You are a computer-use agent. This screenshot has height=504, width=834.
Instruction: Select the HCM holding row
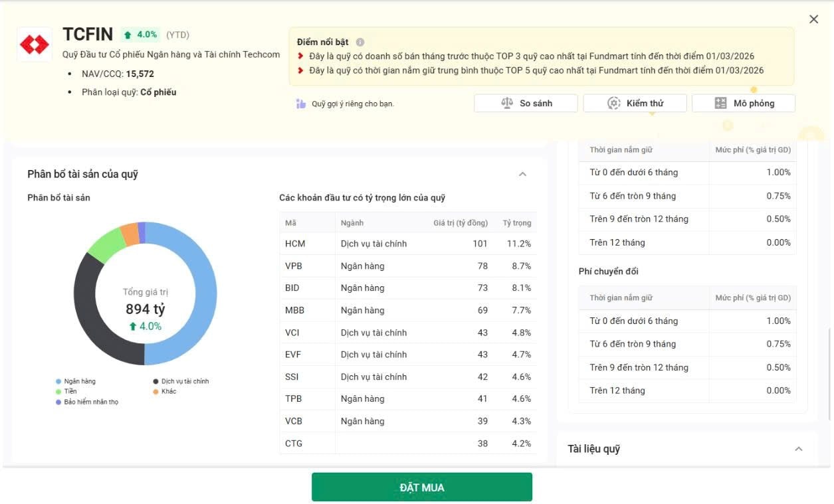pos(407,244)
